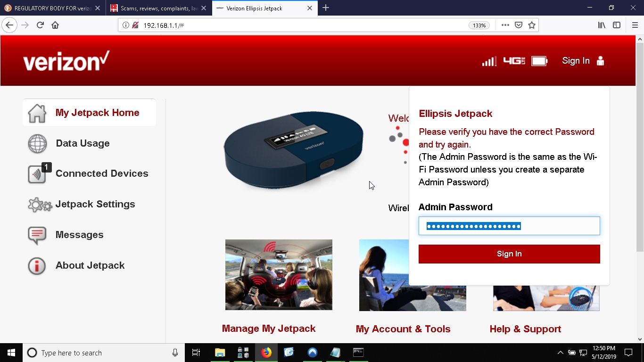Open Task View on taskbar
Screen dimensions: 644x362
click(196, 353)
